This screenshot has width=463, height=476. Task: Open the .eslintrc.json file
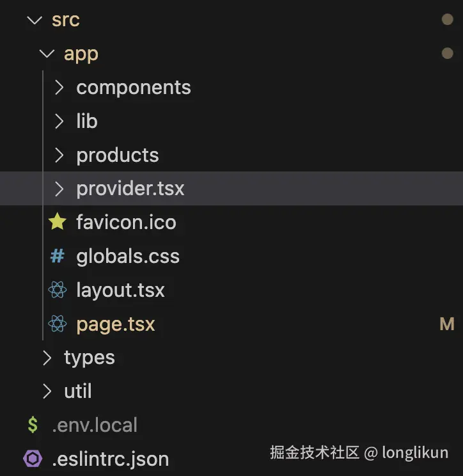[110, 459]
